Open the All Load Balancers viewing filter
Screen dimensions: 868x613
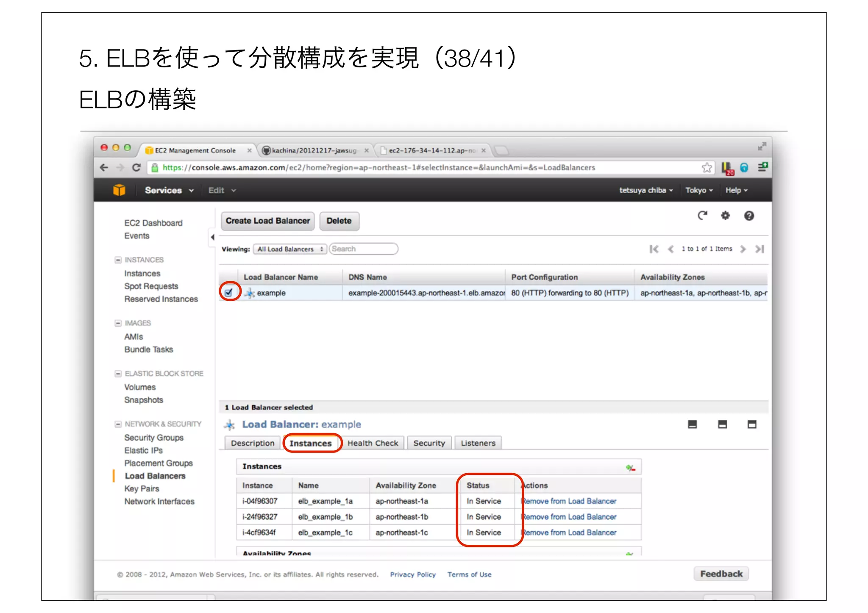point(290,249)
